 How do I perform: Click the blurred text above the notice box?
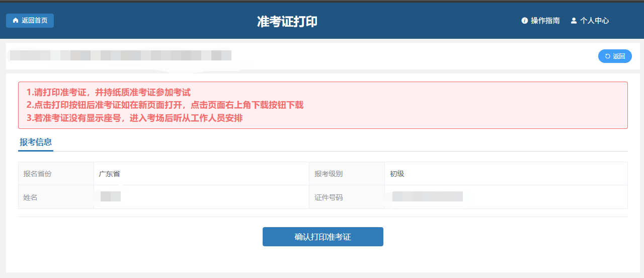coord(121,55)
